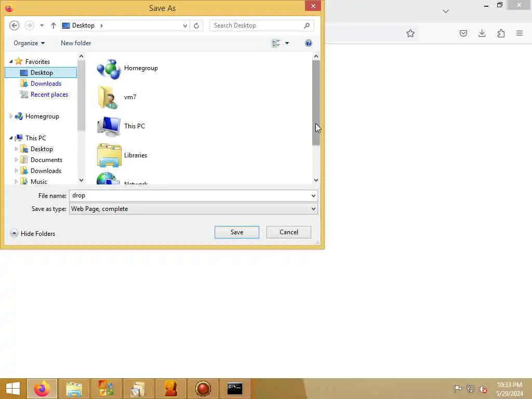Select the vm7 user folder
Viewport: 532px width, 399px height.
[117, 97]
